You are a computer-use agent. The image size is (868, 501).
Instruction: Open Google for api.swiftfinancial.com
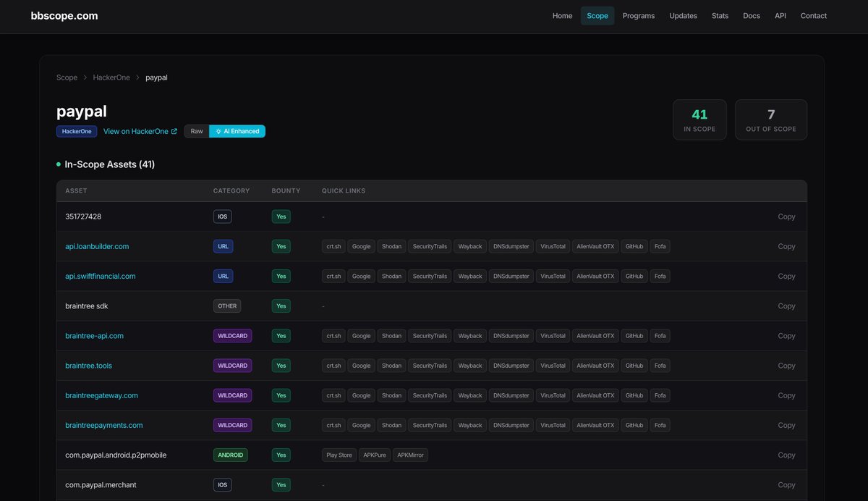click(x=362, y=276)
